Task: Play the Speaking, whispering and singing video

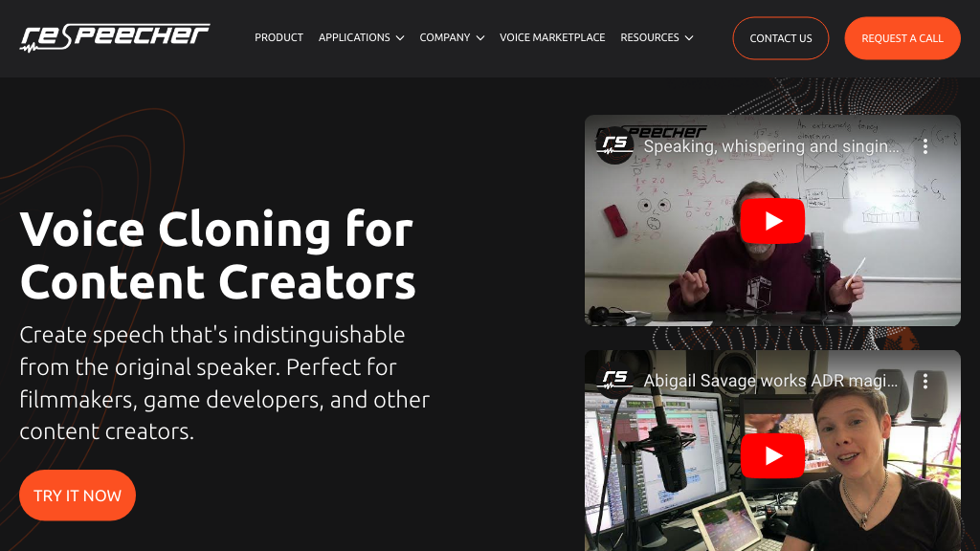Action: (x=772, y=221)
